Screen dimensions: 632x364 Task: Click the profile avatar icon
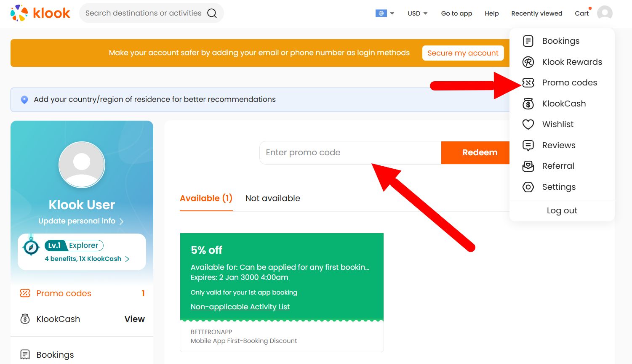[x=605, y=13]
